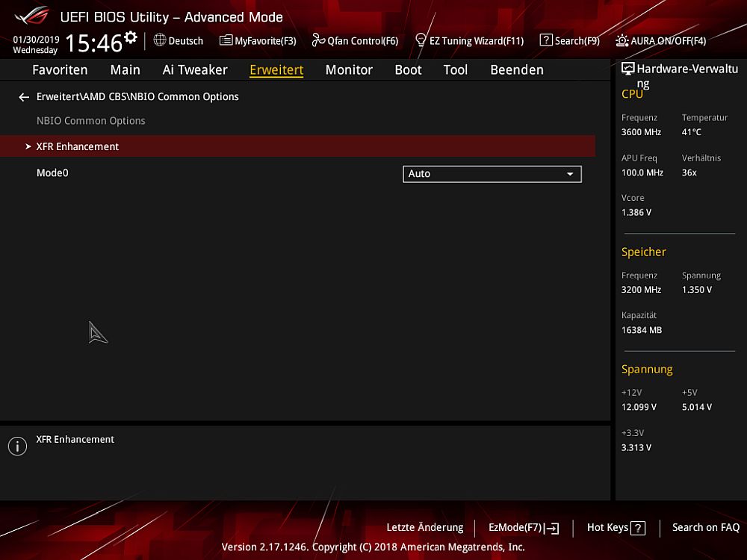747x560 pixels.
Task: Click the Vcore value 1.386 V
Action: 636,212
